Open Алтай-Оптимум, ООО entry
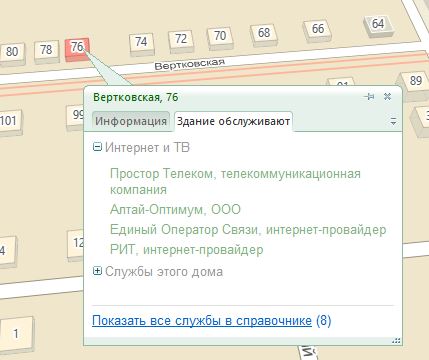 coord(175,209)
